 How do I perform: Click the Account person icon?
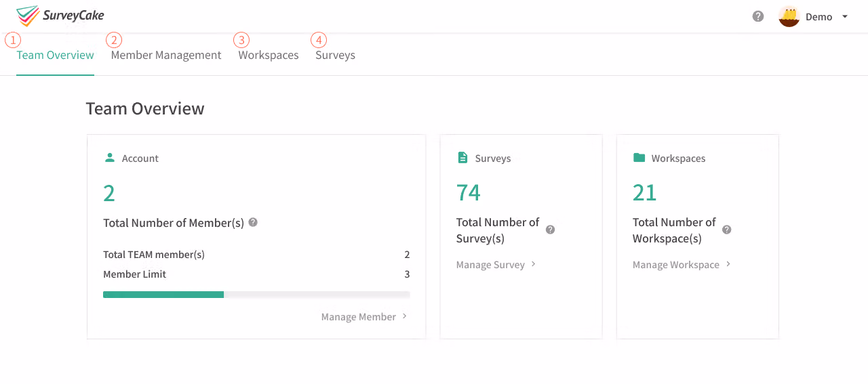point(110,158)
